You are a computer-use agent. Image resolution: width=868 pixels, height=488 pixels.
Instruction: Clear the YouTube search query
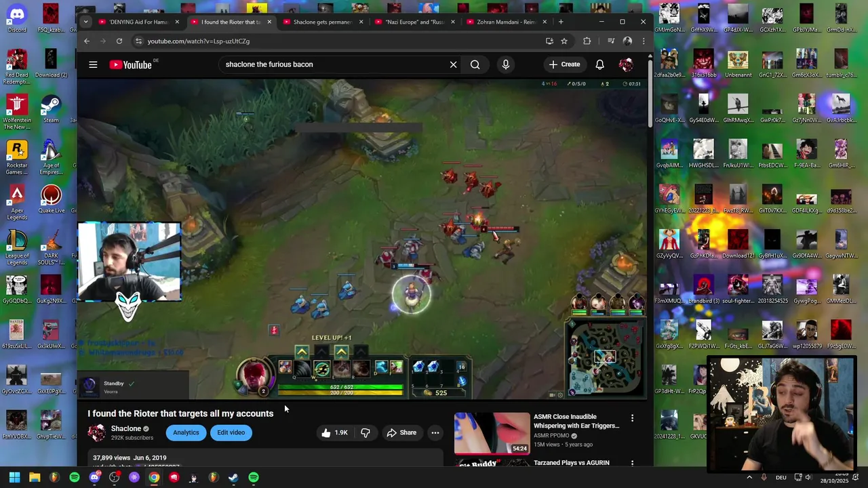[x=453, y=64]
